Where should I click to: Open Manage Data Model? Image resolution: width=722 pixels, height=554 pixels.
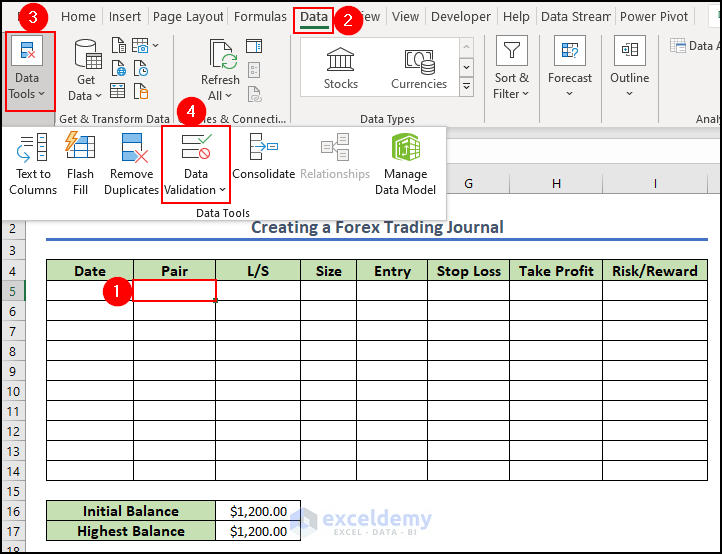click(x=405, y=164)
